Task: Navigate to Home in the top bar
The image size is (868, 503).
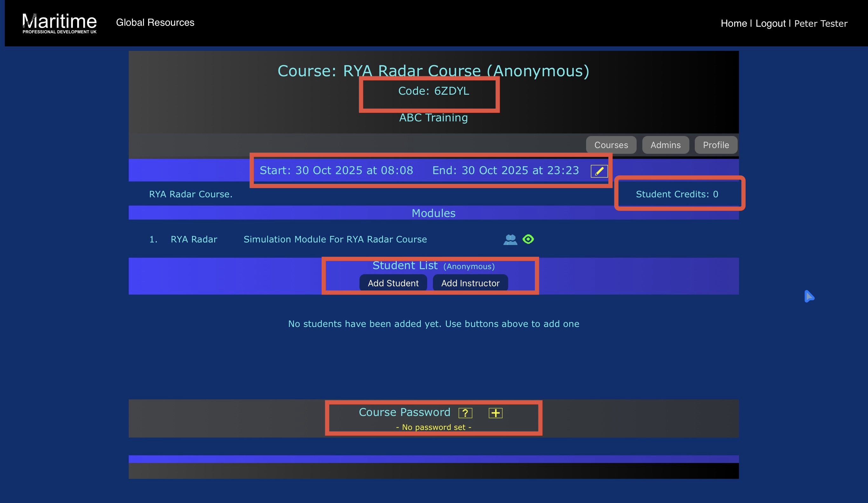Action: pyautogui.click(x=734, y=24)
